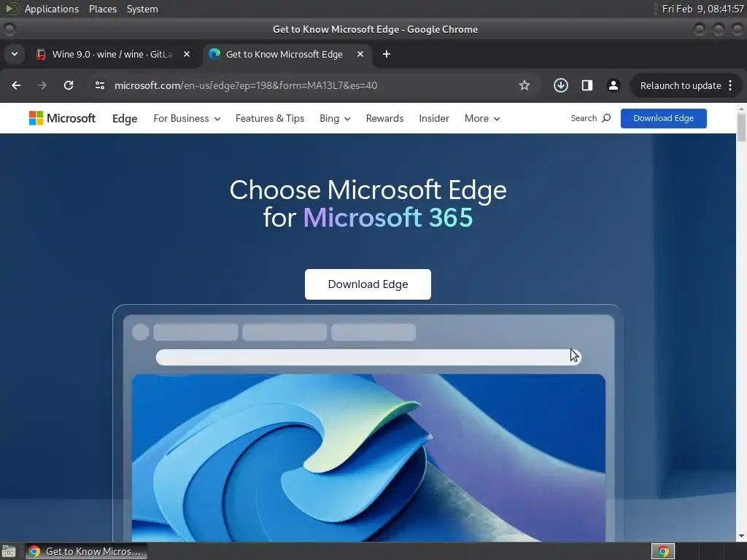Open Features & Tips page
747x560 pixels.
[270, 119]
